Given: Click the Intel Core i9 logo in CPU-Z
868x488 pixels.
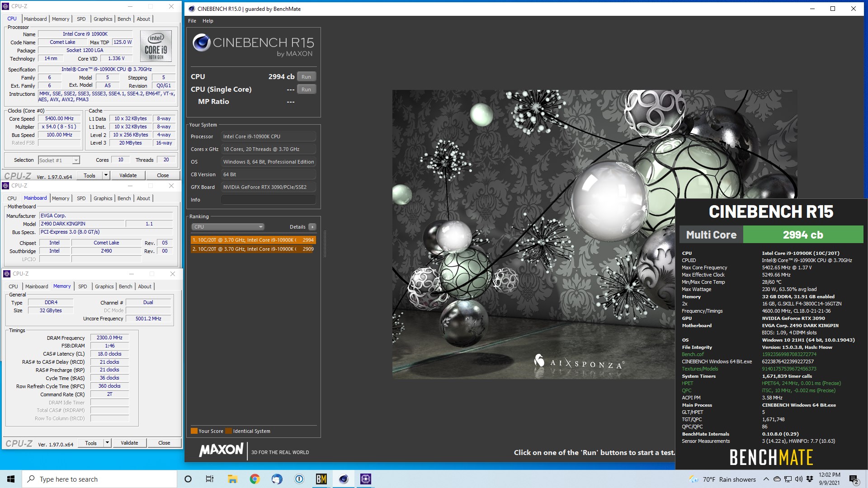Looking at the screenshot, I should (156, 46).
